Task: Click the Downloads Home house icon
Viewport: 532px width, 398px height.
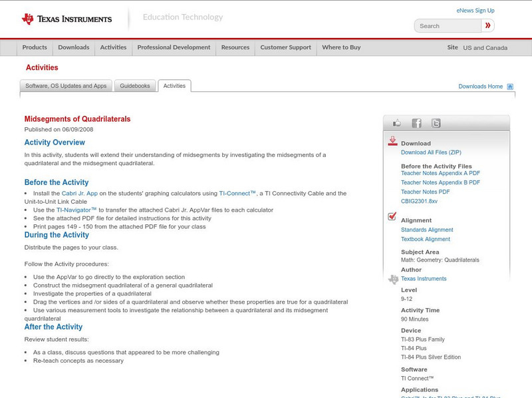Action: coord(510,87)
